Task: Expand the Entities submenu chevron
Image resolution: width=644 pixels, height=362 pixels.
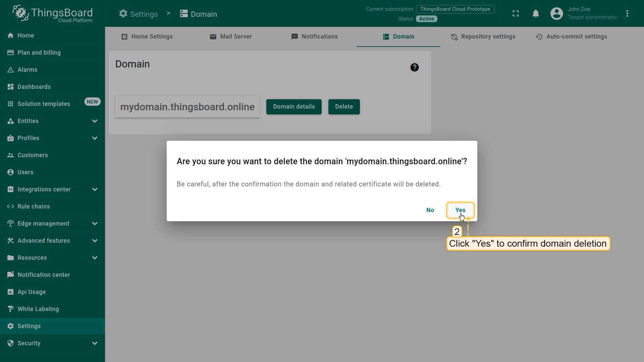Action: [95, 121]
